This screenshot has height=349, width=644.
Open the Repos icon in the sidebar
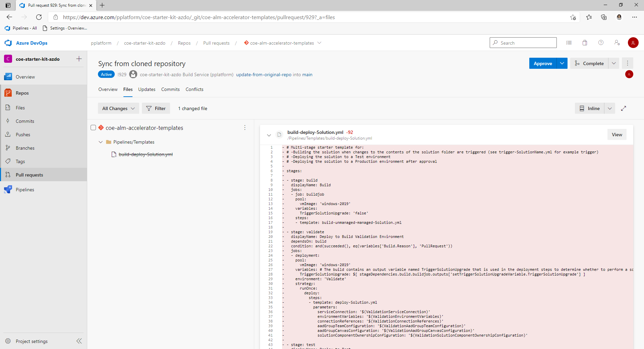8,93
